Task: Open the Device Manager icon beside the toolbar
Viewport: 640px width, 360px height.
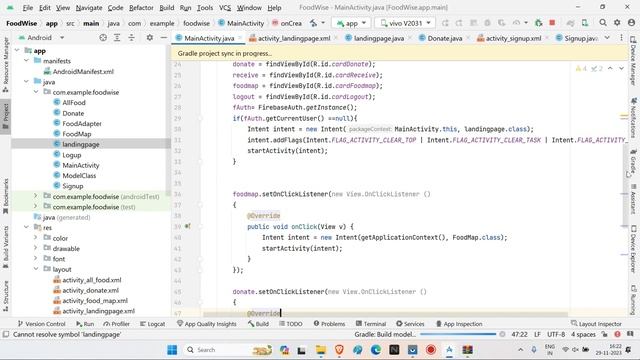Action: (585, 23)
